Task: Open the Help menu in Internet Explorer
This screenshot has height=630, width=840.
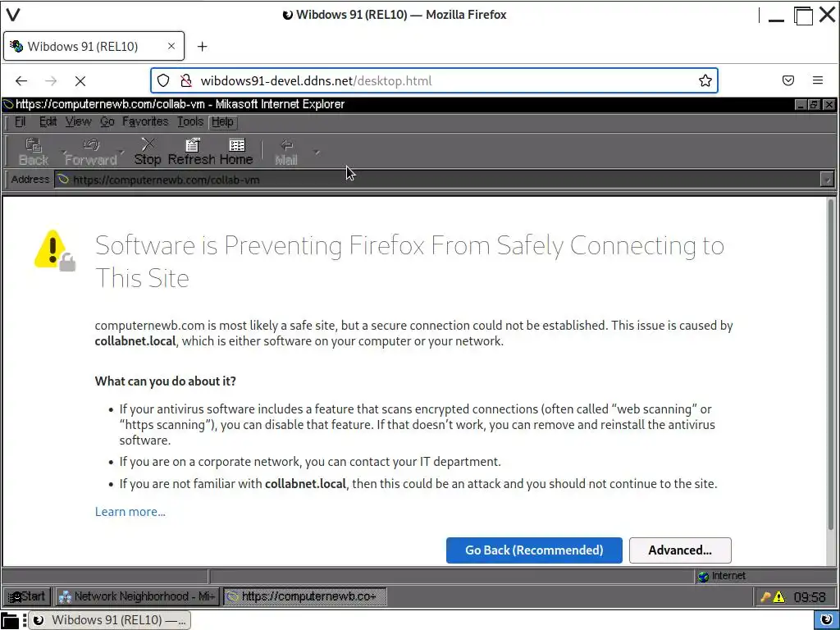Action: [x=222, y=122]
